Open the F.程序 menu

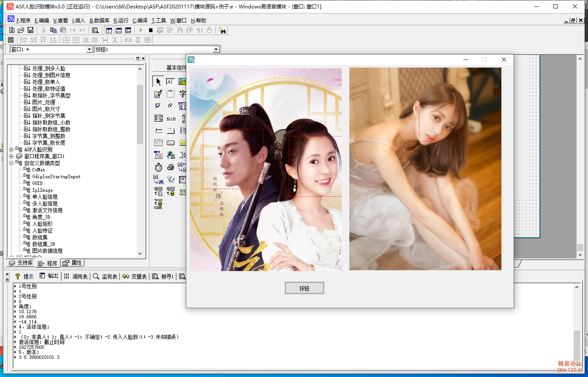click(x=23, y=20)
